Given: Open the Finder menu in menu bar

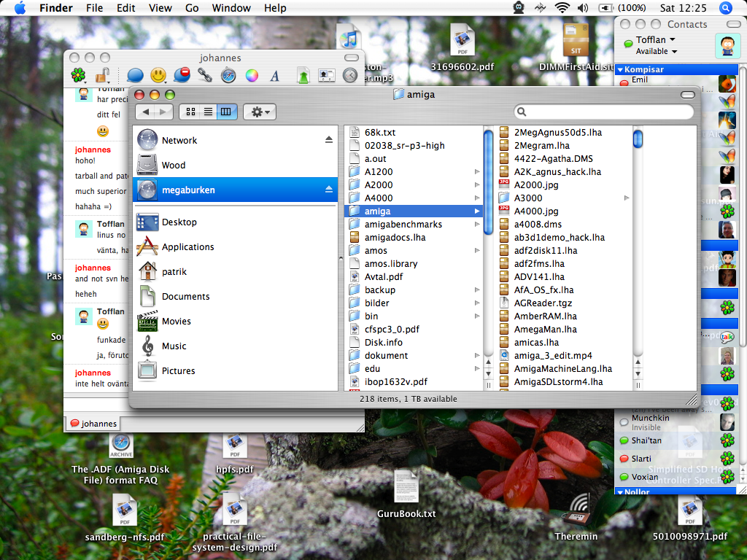Looking at the screenshot, I should click(55, 8).
